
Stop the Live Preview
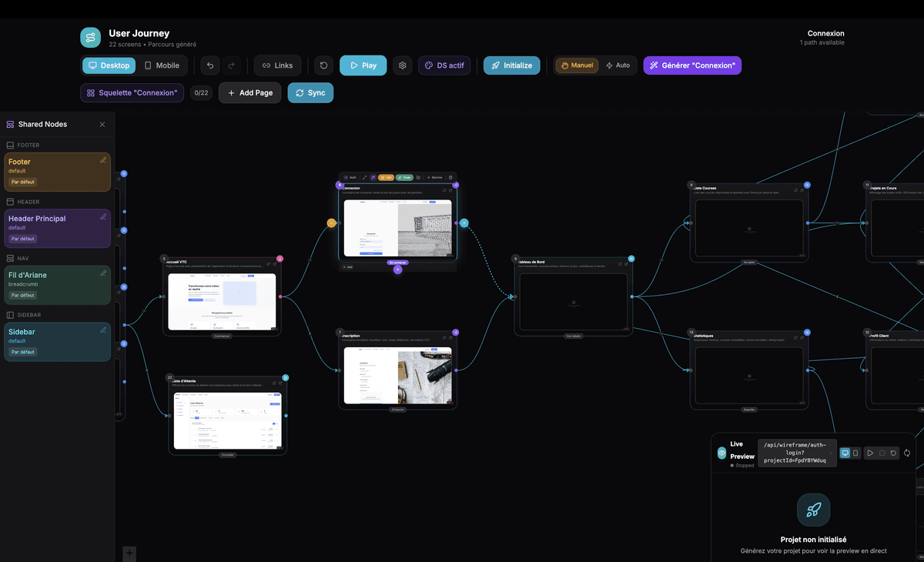[882, 453]
